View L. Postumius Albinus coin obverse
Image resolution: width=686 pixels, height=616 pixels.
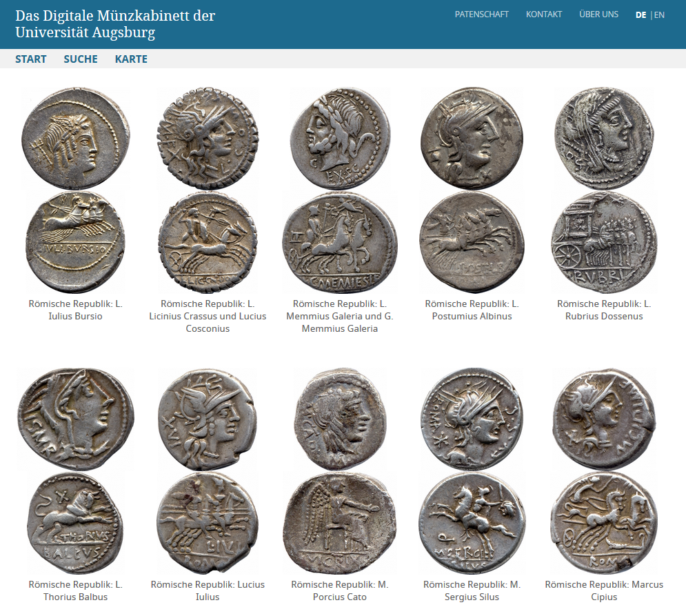click(472, 139)
